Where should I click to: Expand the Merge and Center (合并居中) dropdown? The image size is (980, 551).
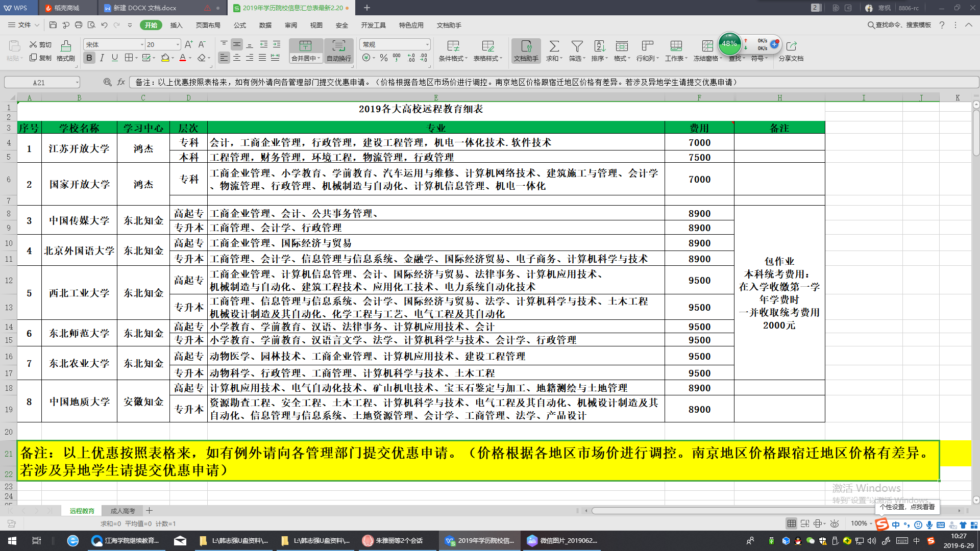(x=319, y=58)
